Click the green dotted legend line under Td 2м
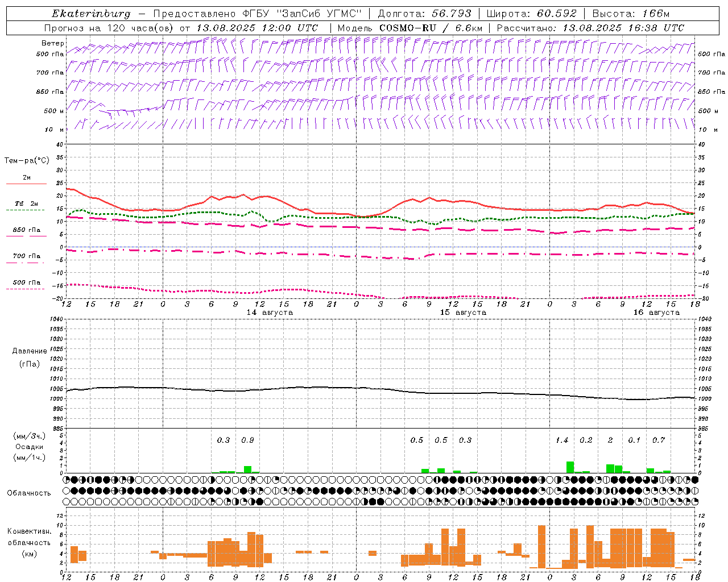 (26, 210)
